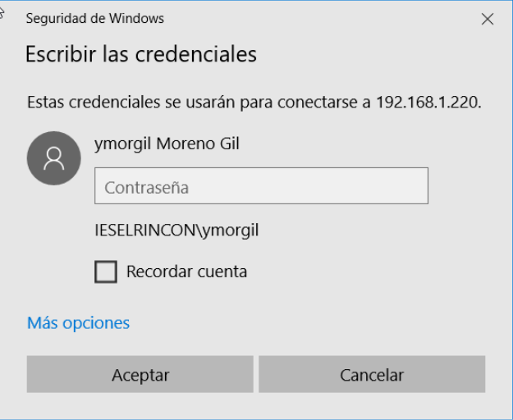Click the 'Estas credenciales se usarán' description
513x420 pixels.
tap(254, 102)
